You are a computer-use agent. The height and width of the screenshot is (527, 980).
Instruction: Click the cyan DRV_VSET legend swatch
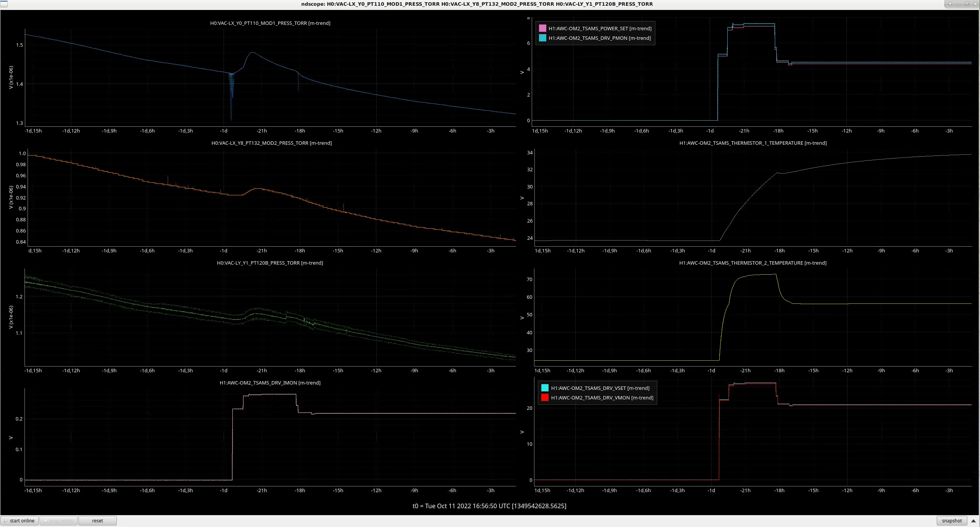click(x=545, y=388)
